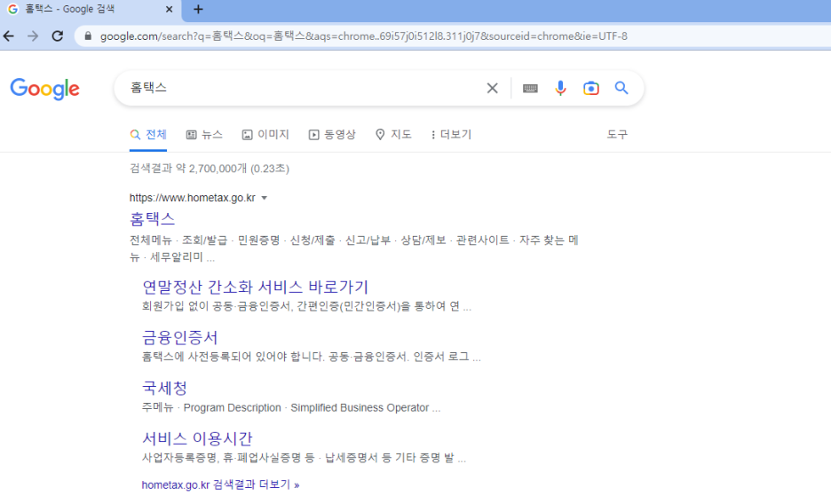Click the browser back arrow
831x504 pixels.
[9, 36]
